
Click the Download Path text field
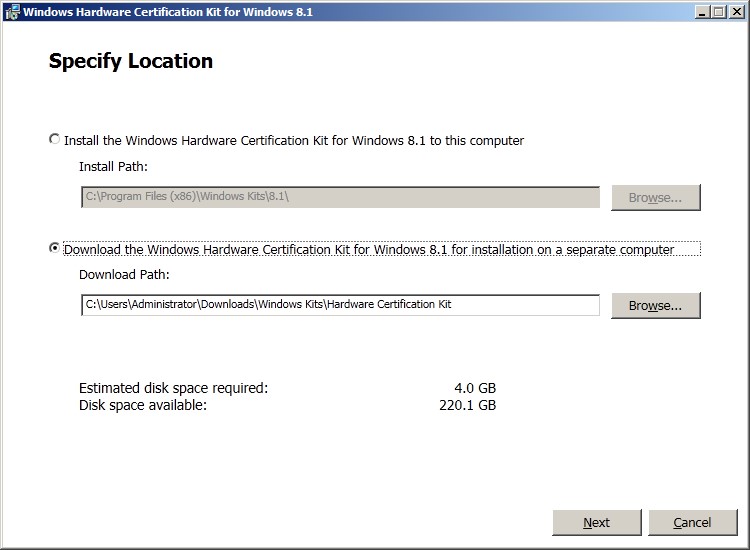[340, 305]
